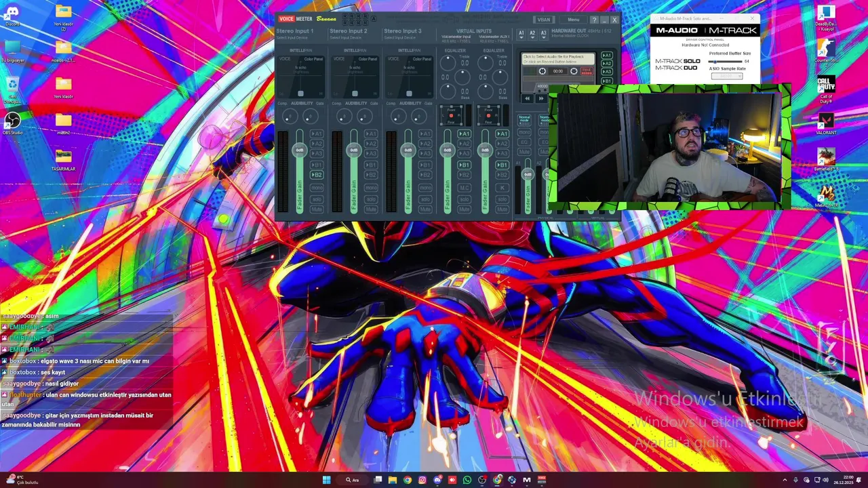Open the VBAN settings button

tap(544, 20)
